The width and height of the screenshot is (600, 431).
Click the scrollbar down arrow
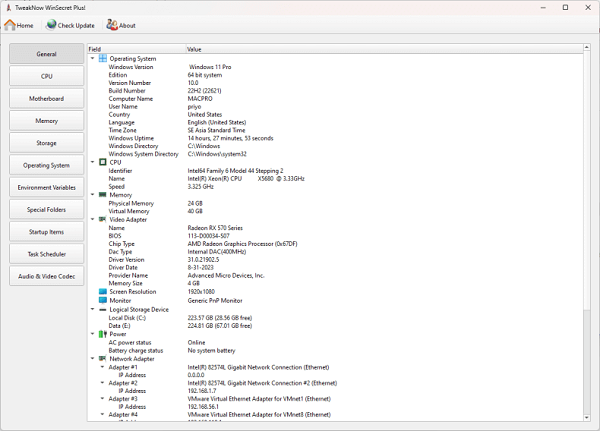coord(587,418)
